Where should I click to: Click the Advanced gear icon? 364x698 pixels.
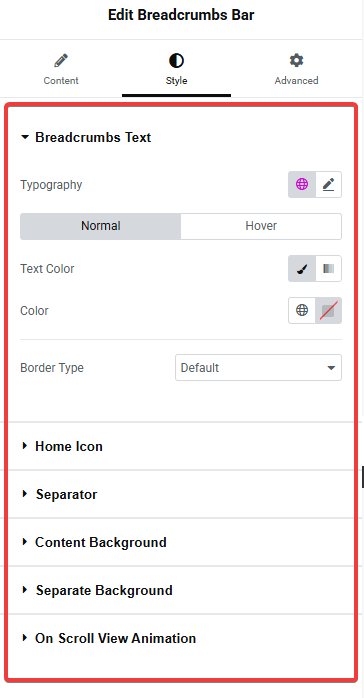coord(296,61)
